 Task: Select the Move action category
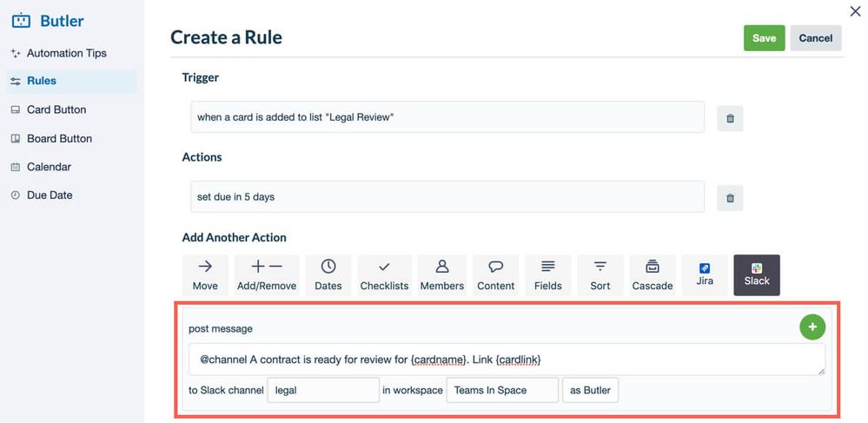coord(205,274)
